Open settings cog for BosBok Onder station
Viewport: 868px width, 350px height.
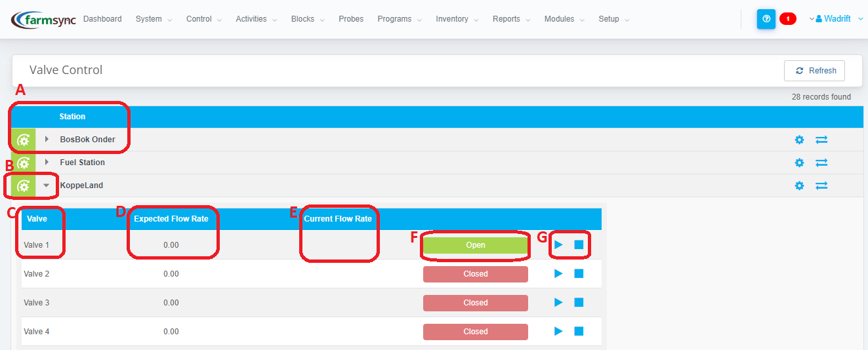[x=799, y=140]
